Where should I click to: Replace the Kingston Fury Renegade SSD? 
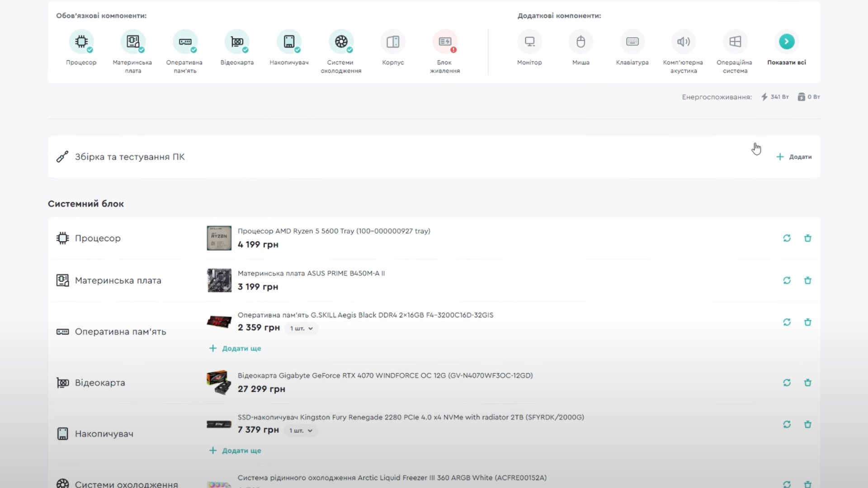pos(787,424)
